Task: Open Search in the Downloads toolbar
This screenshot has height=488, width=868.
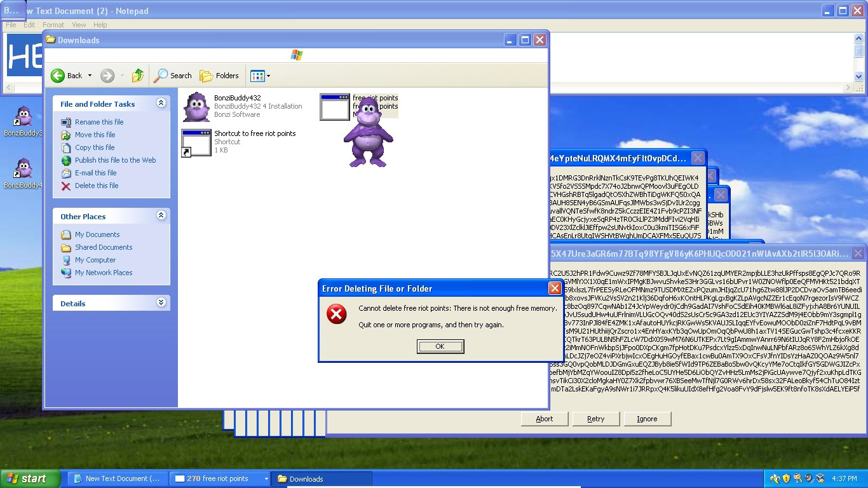Action: pos(173,76)
